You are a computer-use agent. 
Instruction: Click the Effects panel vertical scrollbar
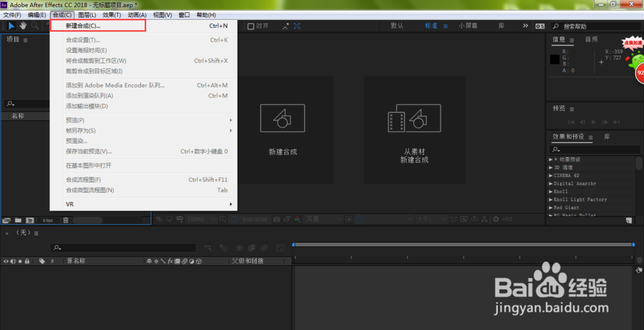pyautogui.click(x=639, y=162)
